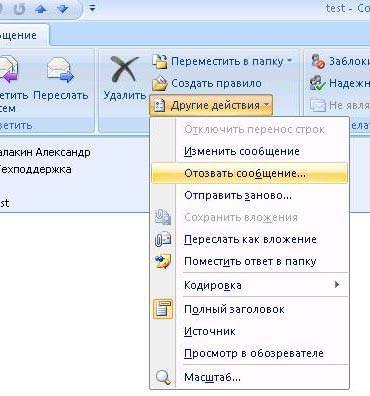Click the greyed redo arrow in the title bar

tap(19, 8)
